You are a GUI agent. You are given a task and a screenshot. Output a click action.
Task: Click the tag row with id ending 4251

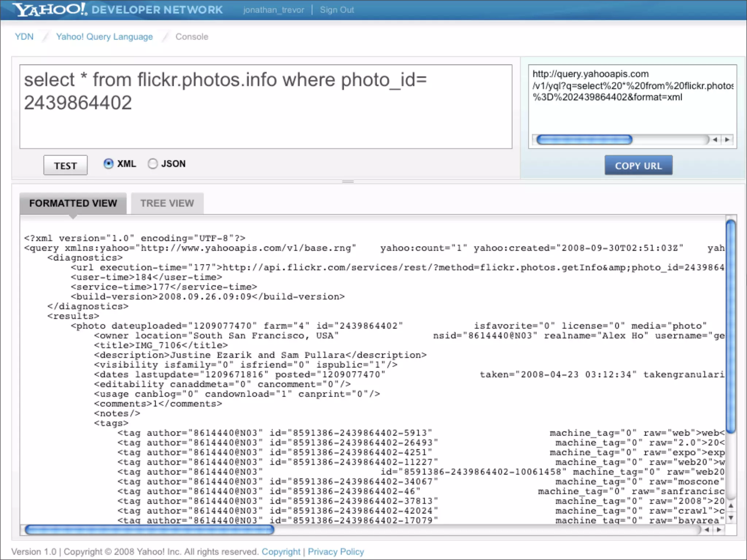[421, 452]
